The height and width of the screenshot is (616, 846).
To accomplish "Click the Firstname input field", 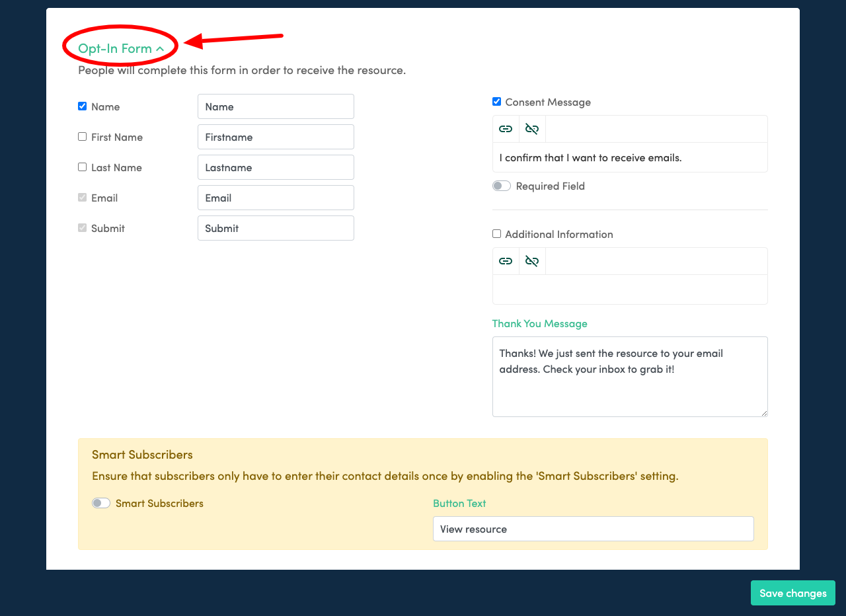I will coord(276,137).
